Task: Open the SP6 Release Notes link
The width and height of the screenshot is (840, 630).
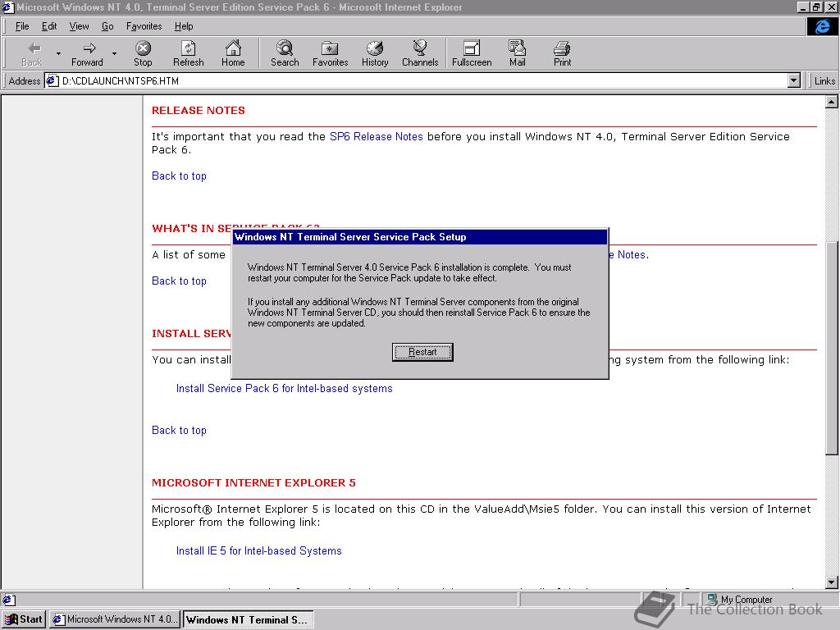Action: tap(376, 137)
